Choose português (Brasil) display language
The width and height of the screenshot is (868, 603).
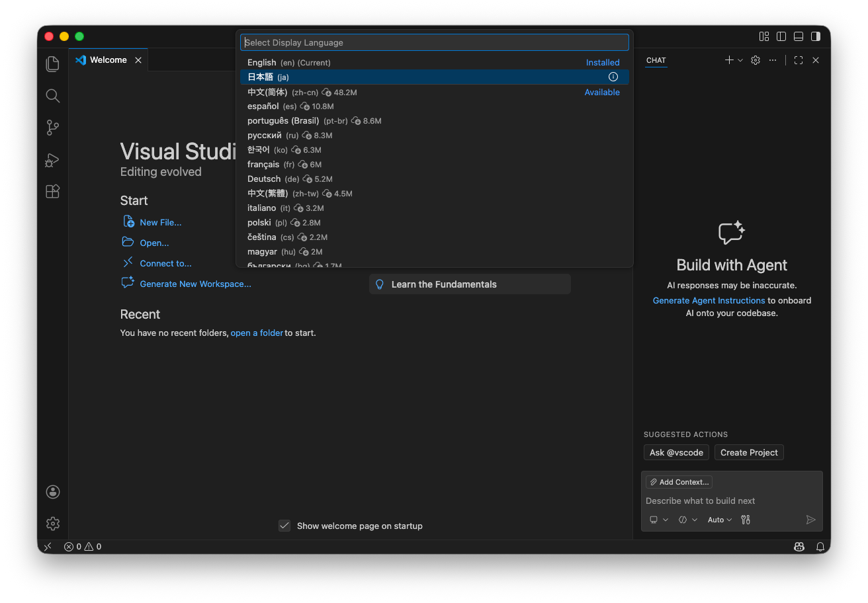click(435, 121)
